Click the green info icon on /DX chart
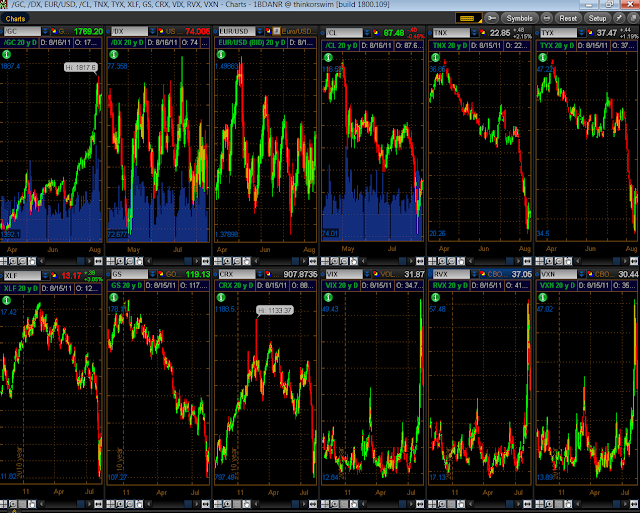The width and height of the screenshot is (640, 513). 113,54
